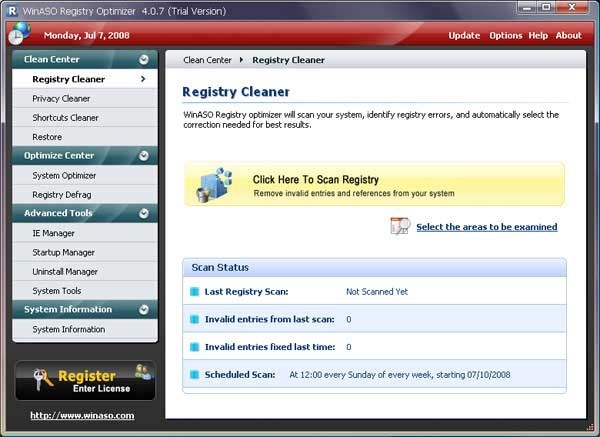Open System Tools

click(x=85, y=291)
